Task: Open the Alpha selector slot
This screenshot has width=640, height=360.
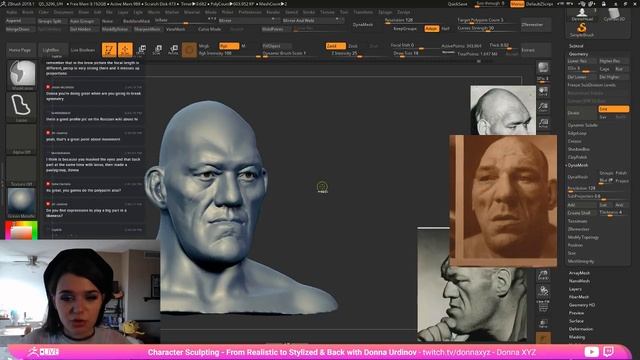Action: 22,139
